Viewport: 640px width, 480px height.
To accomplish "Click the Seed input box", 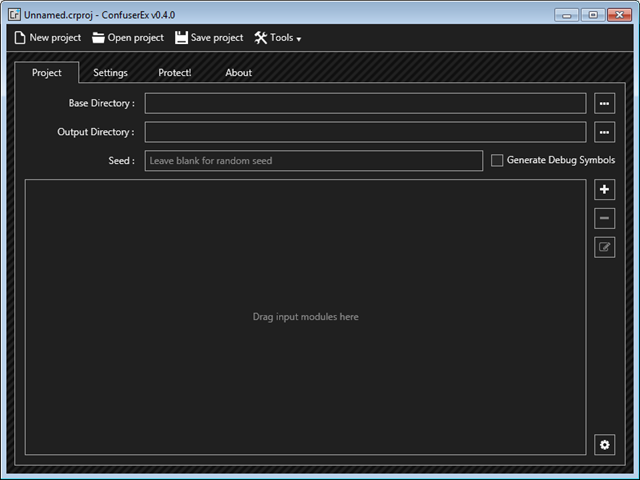I will pos(313,161).
